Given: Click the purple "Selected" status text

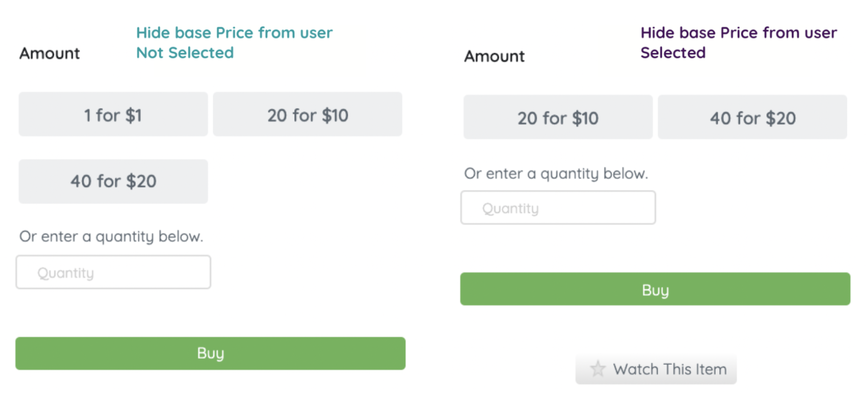Looking at the screenshot, I should click(x=673, y=53).
